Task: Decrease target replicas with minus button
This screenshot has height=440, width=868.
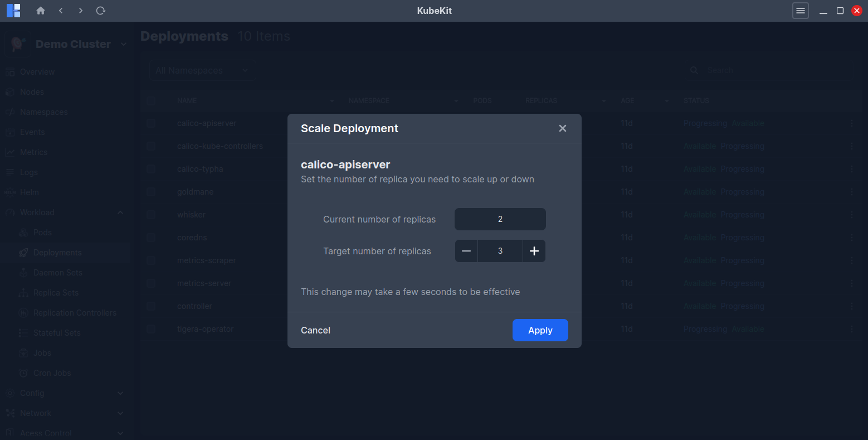Action: tap(466, 251)
